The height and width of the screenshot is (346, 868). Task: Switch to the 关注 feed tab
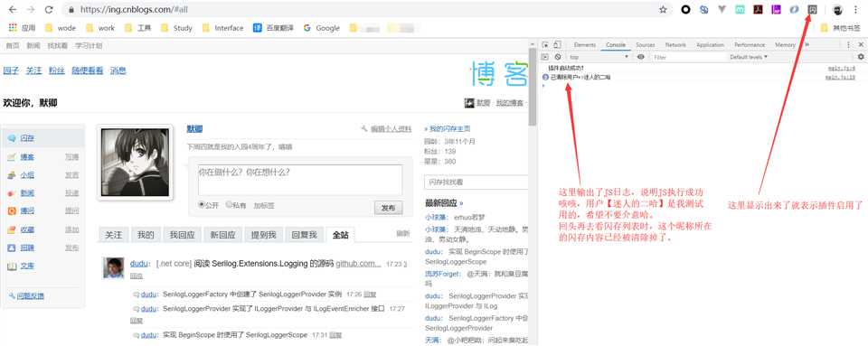pyautogui.click(x=114, y=235)
